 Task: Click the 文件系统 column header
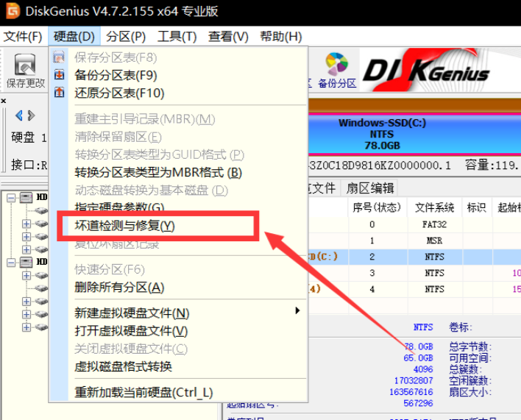[x=434, y=207]
